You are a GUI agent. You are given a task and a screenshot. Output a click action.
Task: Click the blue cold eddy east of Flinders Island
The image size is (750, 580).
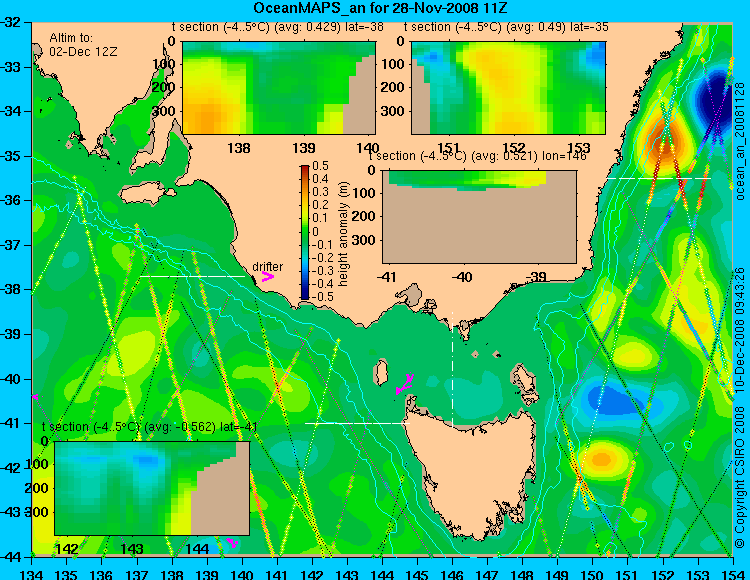[613, 401]
